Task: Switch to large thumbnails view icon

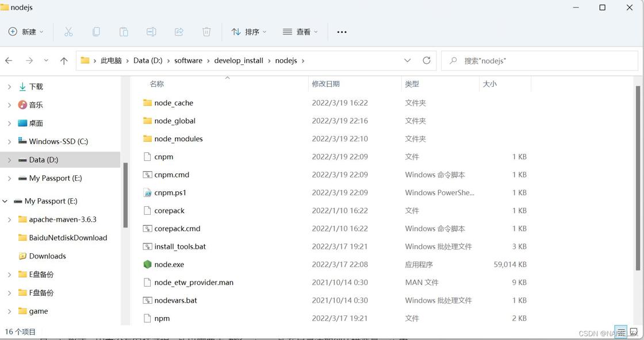Action: (x=634, y=331)
